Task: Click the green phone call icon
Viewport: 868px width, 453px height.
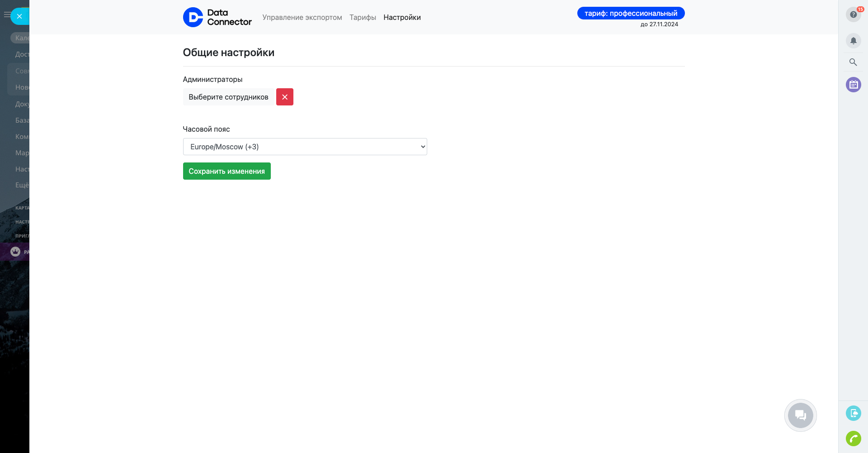Action: coord(853,439)
